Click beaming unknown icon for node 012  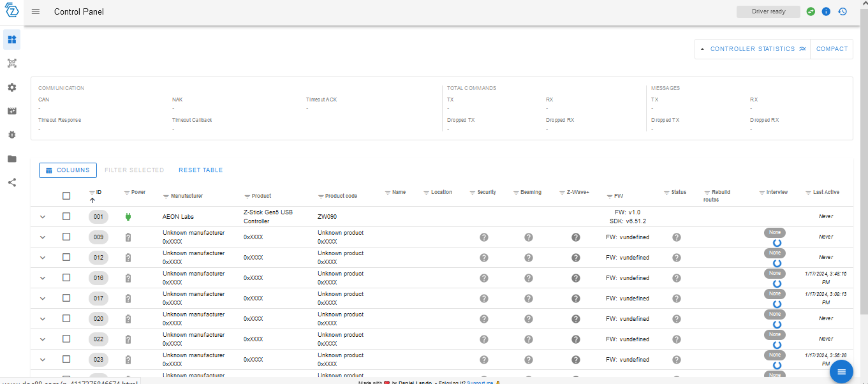tap(529, 258)
